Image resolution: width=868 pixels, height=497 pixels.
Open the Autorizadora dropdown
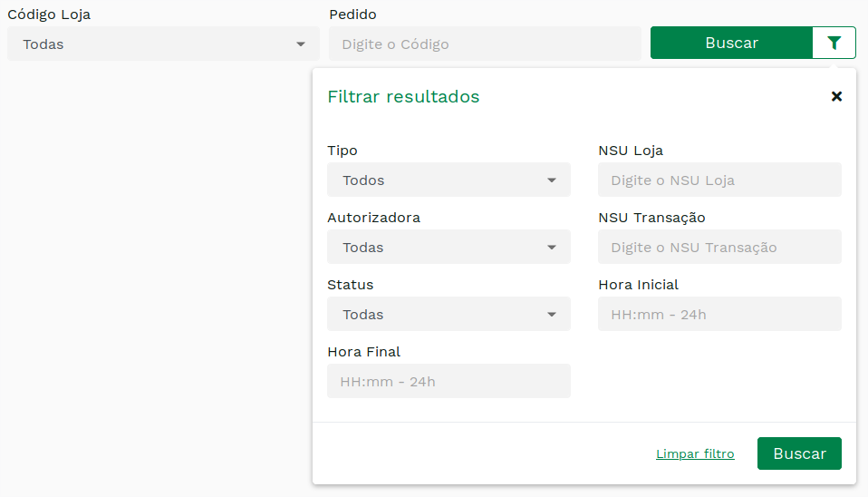click(448, 247)
